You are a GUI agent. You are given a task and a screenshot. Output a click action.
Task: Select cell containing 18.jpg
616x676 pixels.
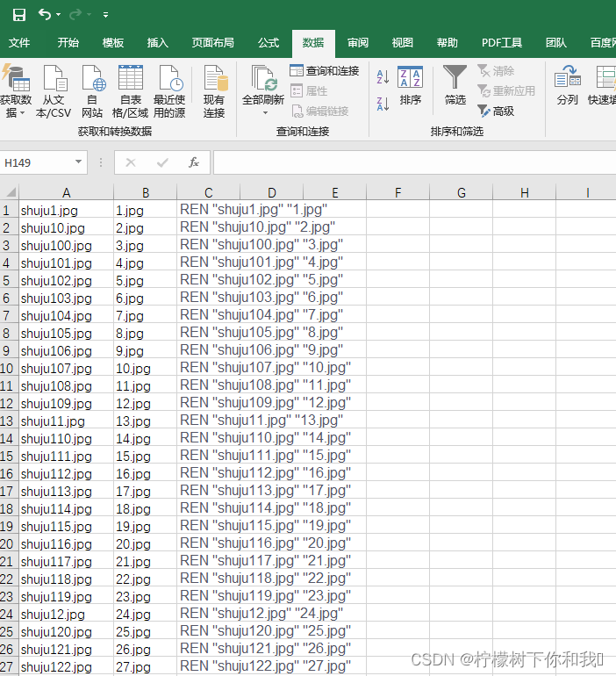click(x=146, y=508)
